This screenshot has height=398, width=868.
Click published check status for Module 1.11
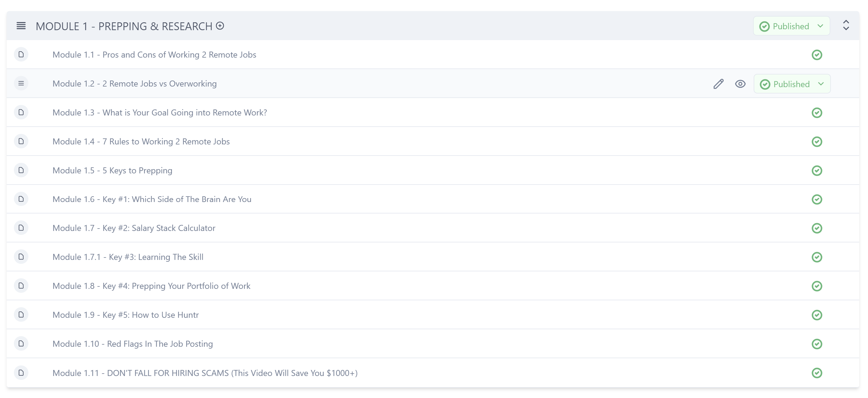tap(817, 373)
